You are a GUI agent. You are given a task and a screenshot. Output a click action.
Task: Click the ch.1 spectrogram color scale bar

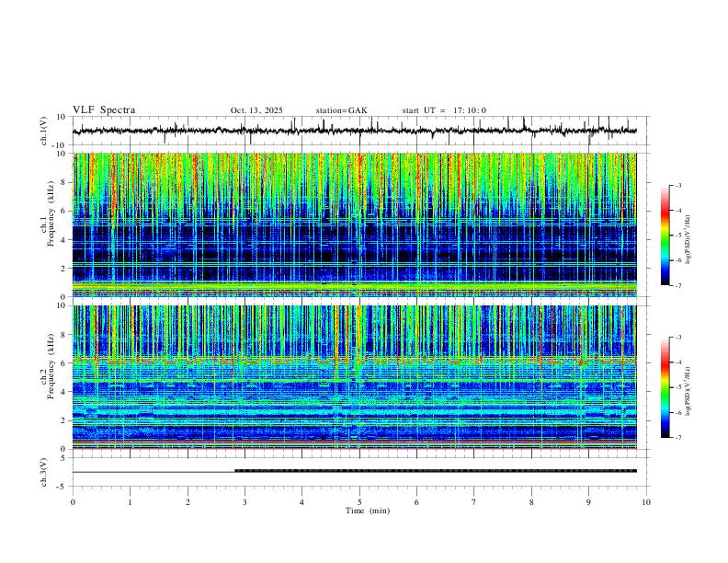[665, 235]
